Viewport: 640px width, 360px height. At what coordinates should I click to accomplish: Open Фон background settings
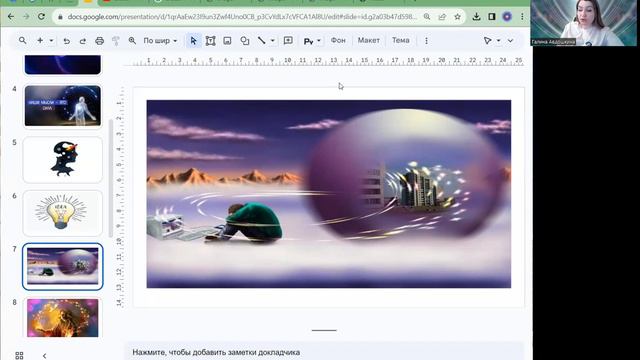coord(338,40)
